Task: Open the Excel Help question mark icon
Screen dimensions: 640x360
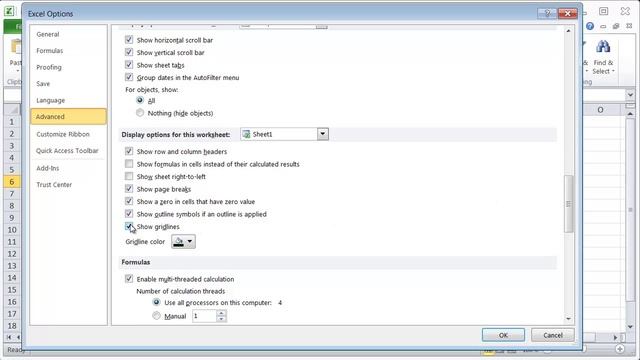Action: [590, 26]
